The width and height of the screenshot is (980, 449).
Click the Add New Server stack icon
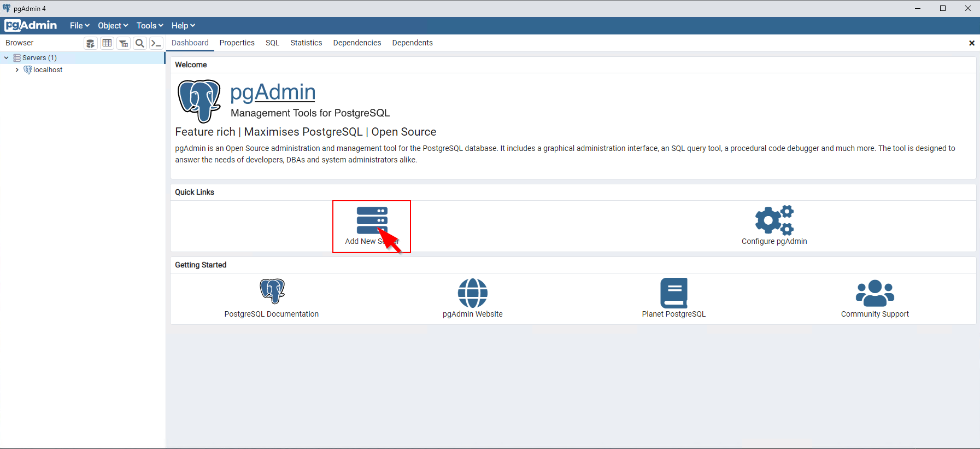click(x=372, y=220)
